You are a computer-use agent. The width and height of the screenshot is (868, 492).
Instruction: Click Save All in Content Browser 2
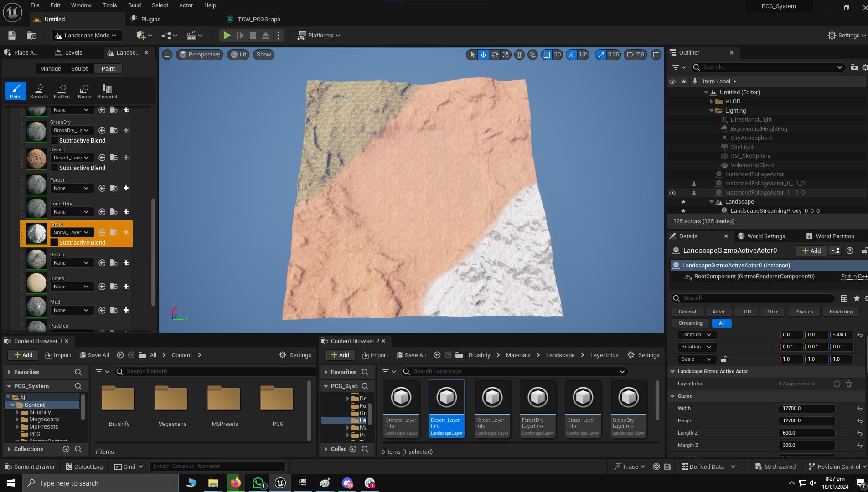pos(411,355)
